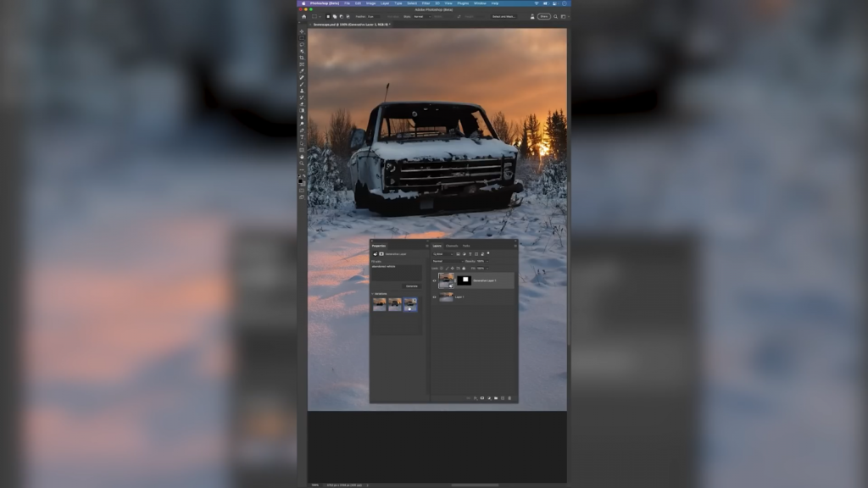
Task: Select the Path Selection tool
Action: 302,144
